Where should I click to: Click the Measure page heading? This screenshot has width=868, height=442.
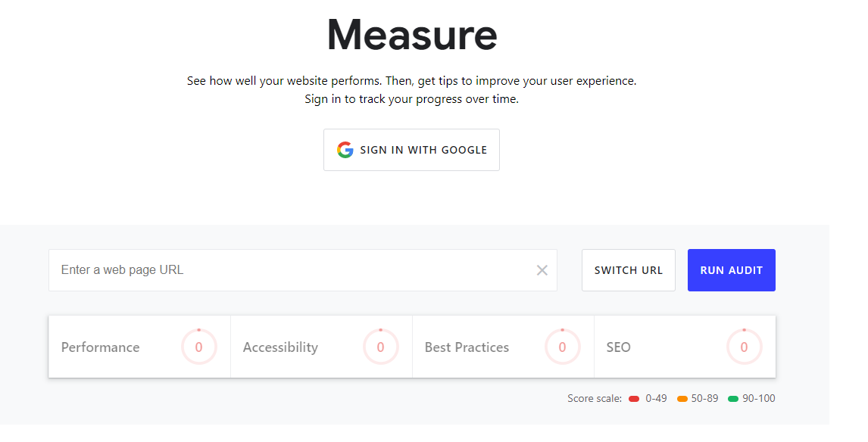coord(412,35)
